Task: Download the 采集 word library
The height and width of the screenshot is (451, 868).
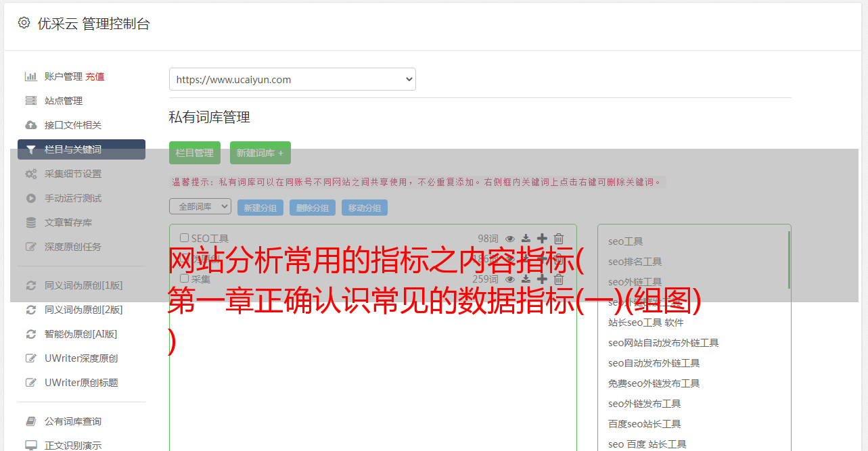Action: 526,279
